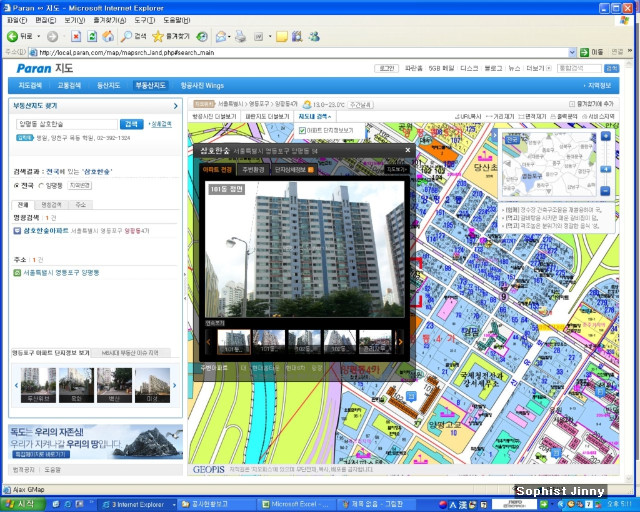
Task: Select the 양평동 radio button
Action: tap(41, 186)
